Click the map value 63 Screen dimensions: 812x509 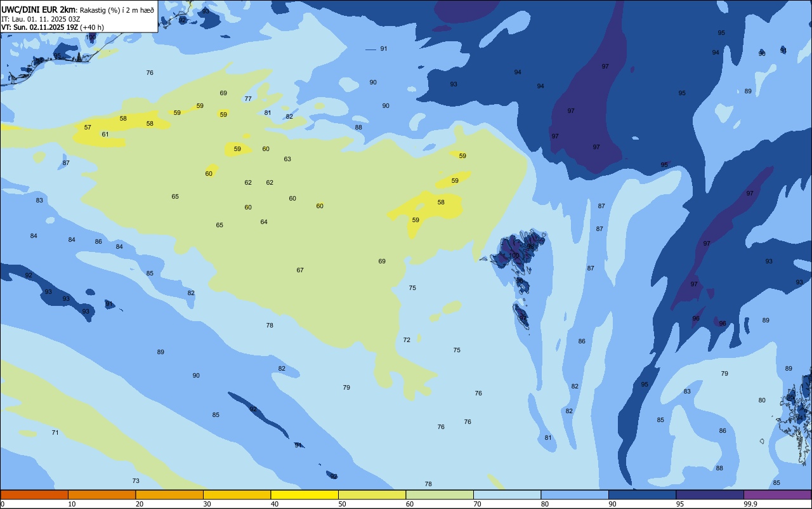pos(287,159)
